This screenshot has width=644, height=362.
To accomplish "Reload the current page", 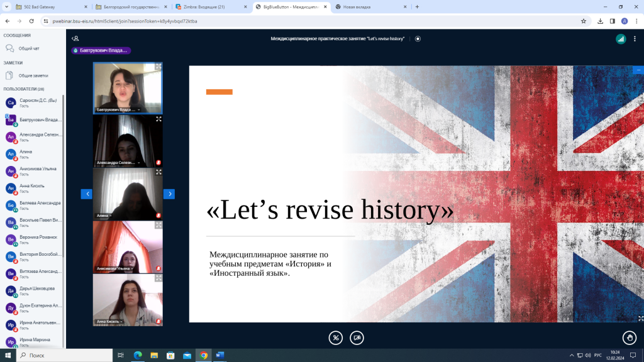I will pyautogui.click(x=31, y=21).
